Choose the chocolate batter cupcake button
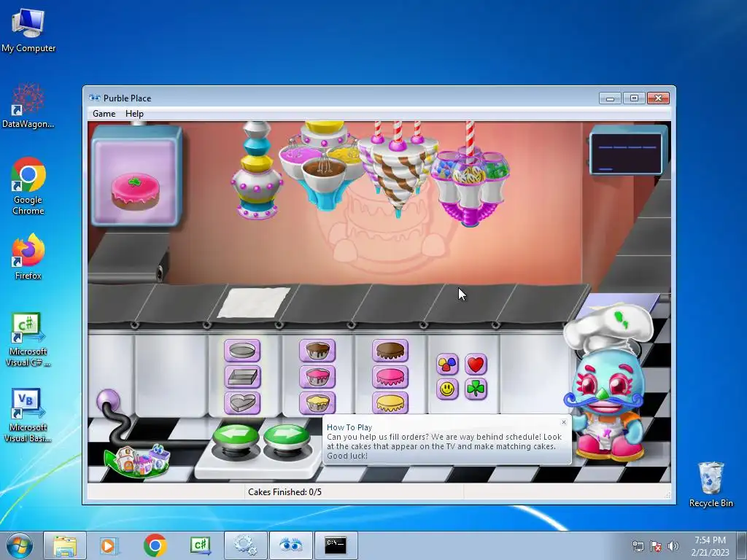The height and width of the screenshot is (560, 747). click(x=317, y=351)
